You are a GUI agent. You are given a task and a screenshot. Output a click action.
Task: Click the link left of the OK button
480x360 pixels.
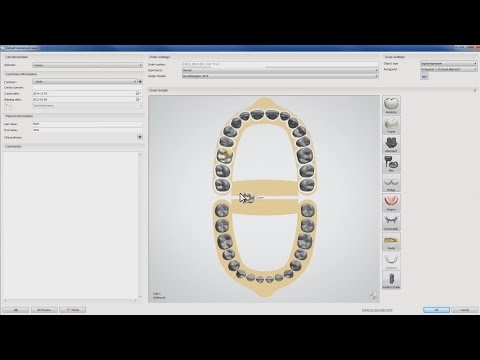tap(377, 310)
